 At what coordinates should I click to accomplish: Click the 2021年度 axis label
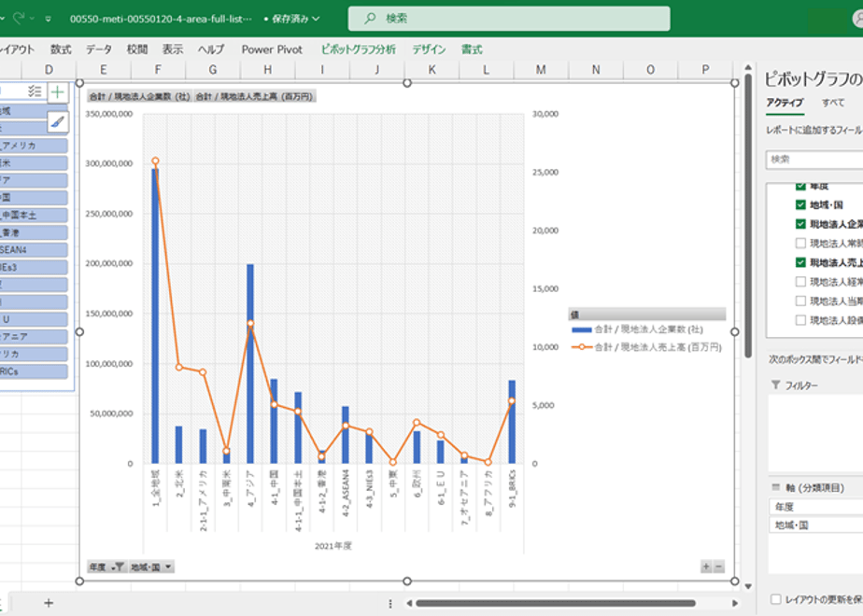pyautogui.click(x=333, y=546)
